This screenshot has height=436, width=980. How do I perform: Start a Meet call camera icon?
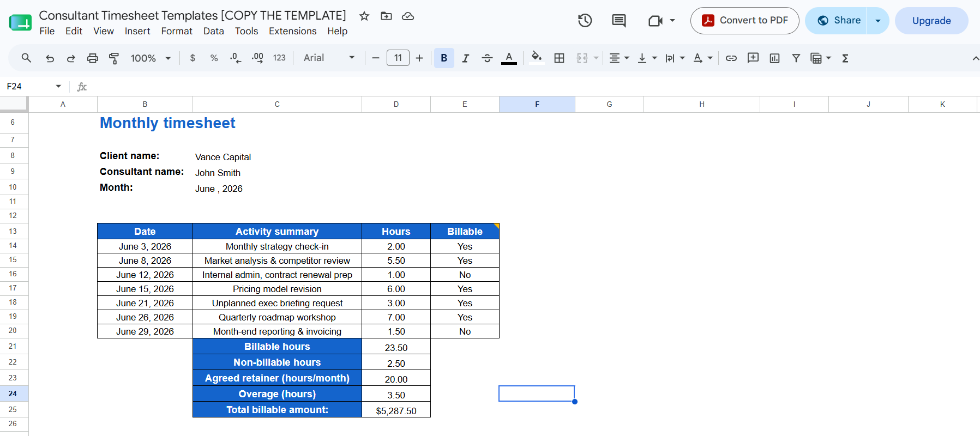655,21
